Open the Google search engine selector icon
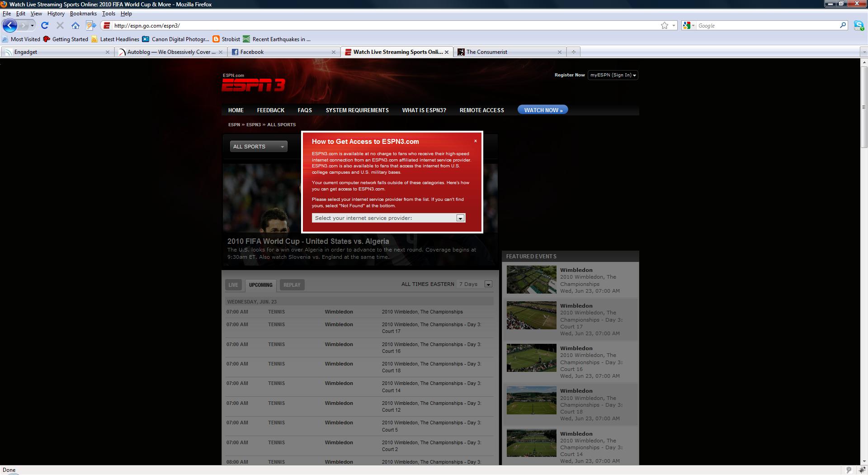 click(x=688, y=26)
